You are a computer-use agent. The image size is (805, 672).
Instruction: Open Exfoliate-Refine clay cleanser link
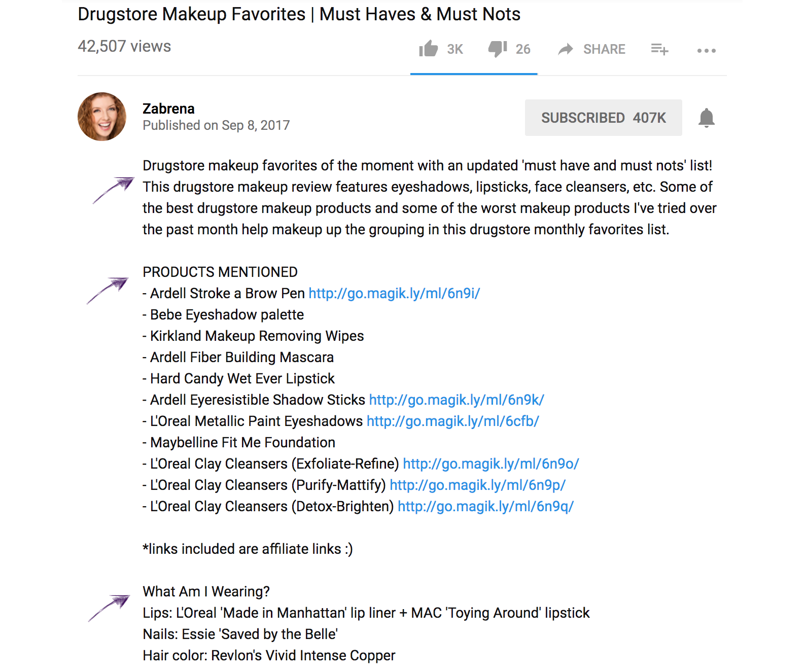(x=491, y=464)
